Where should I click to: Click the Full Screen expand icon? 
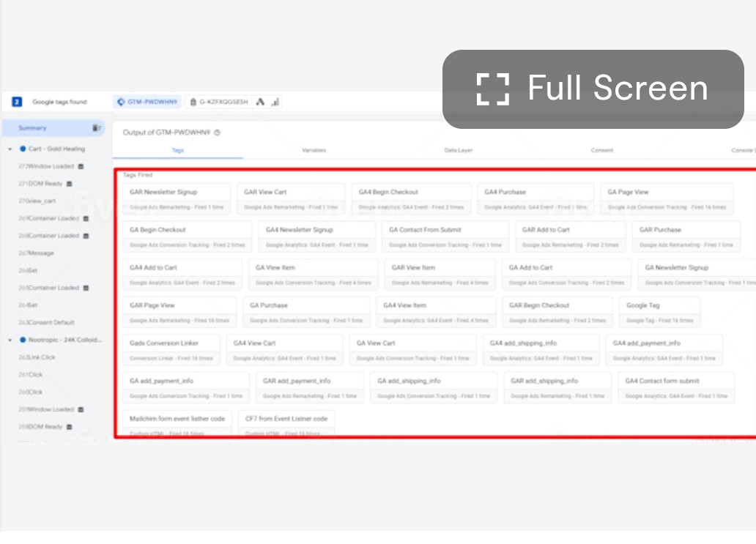(x=492, y=89)
